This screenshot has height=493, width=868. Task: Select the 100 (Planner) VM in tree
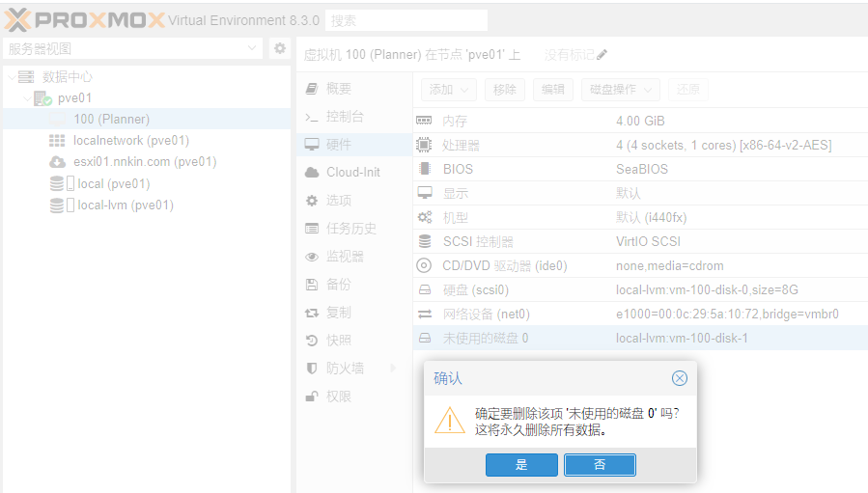point(111,120)
